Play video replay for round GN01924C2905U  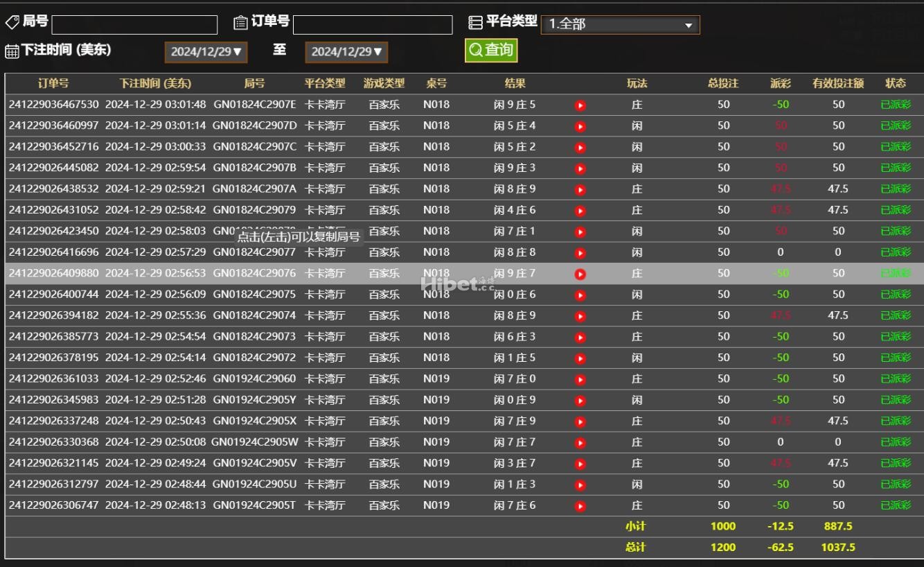[580, 485]
